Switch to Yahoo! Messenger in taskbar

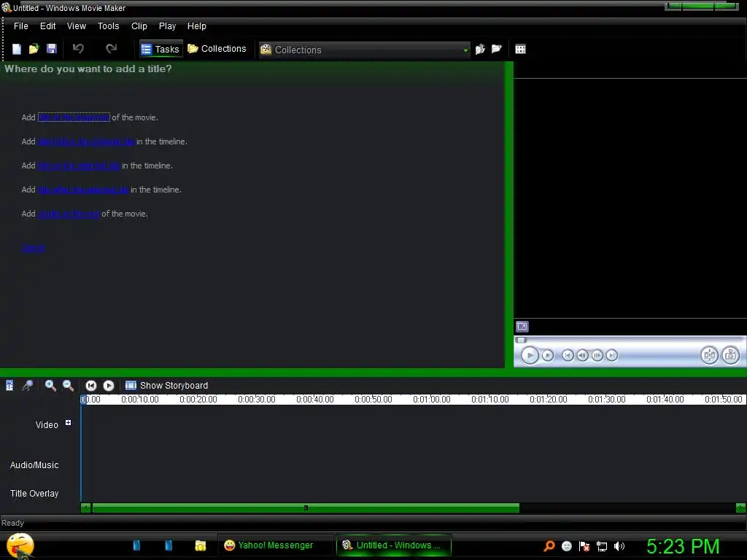[x=275, y=545]
